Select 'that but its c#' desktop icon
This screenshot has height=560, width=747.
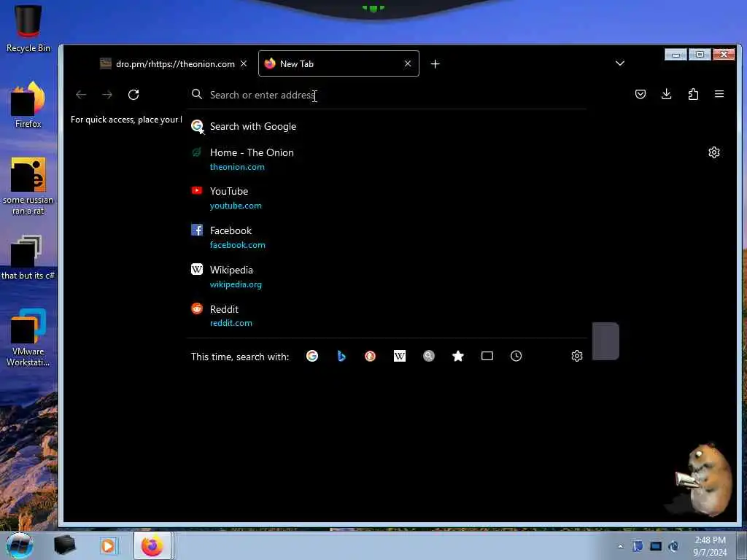[x=28, y=257]
